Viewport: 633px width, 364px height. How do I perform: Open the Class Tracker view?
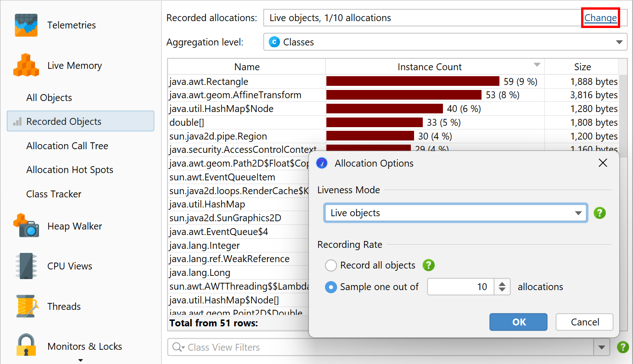click(x=54, y=194)
